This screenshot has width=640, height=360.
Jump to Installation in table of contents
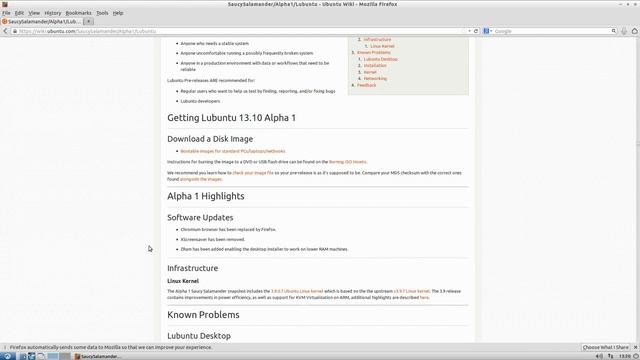coord(375,66)
